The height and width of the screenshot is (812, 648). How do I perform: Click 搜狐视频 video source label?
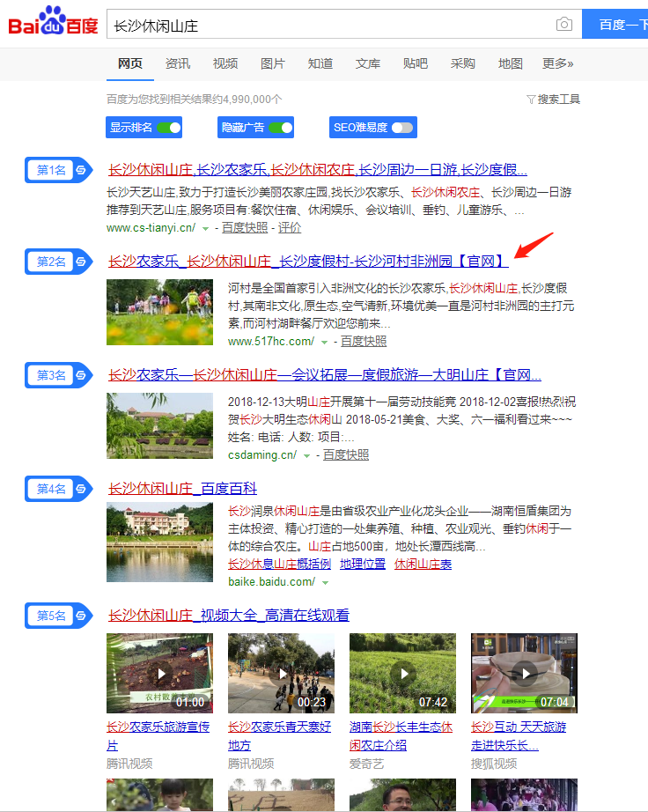(494, 764)
